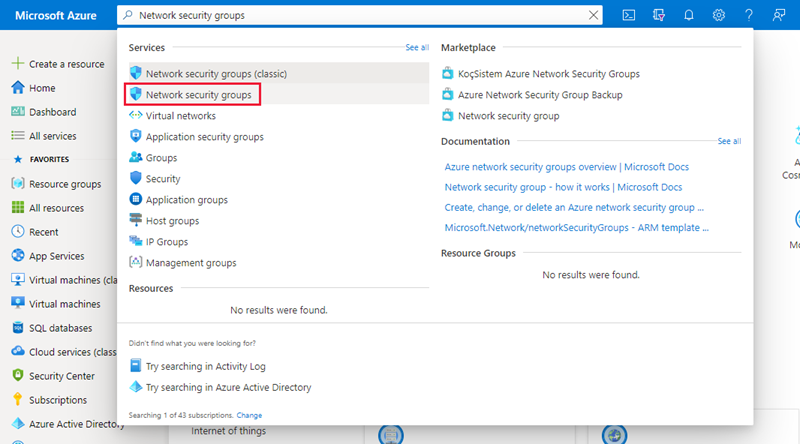Open Network security group marketplace item
800x444 pixels.
click(508, 116)
